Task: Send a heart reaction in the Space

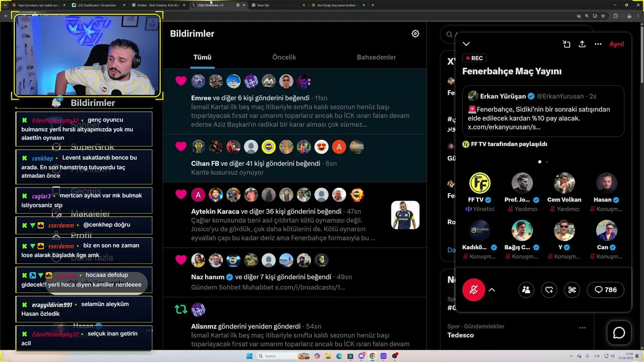Action: (x=549, y=290)
